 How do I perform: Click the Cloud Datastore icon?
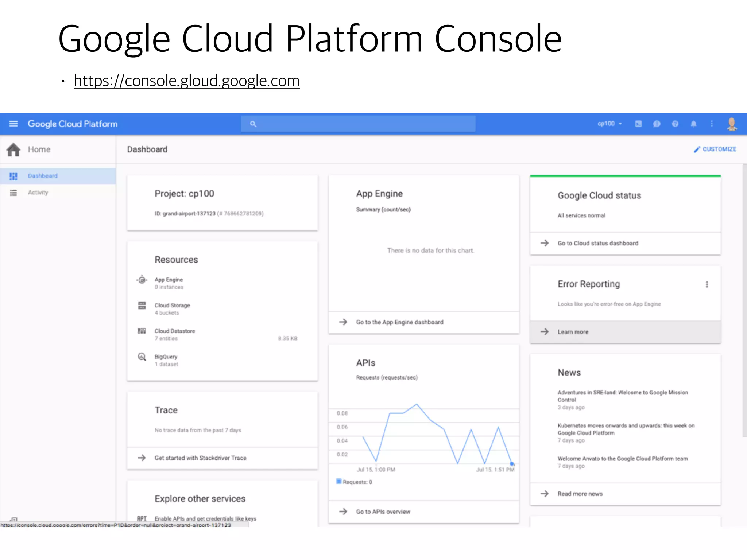click(x=142, y=331)
